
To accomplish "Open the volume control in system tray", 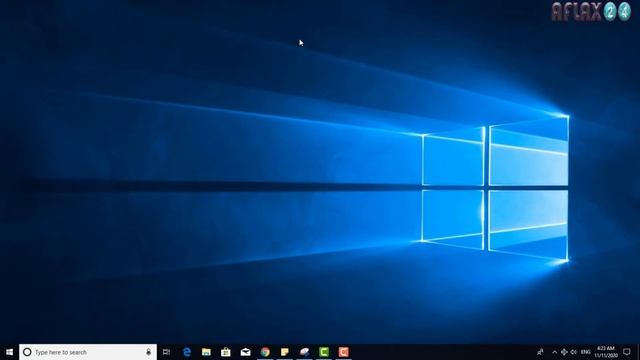I will [x=573, y=352].
